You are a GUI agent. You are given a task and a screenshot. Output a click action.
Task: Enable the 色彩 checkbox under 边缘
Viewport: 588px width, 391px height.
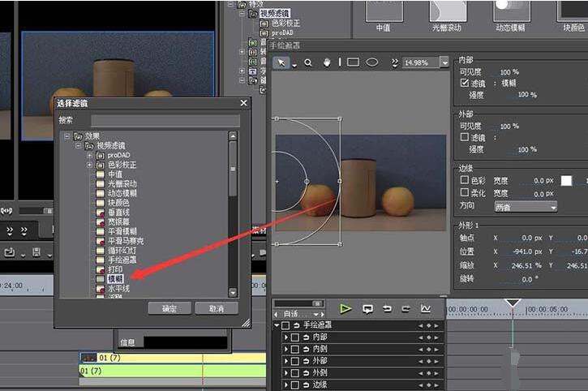click(x=464, y=180)
